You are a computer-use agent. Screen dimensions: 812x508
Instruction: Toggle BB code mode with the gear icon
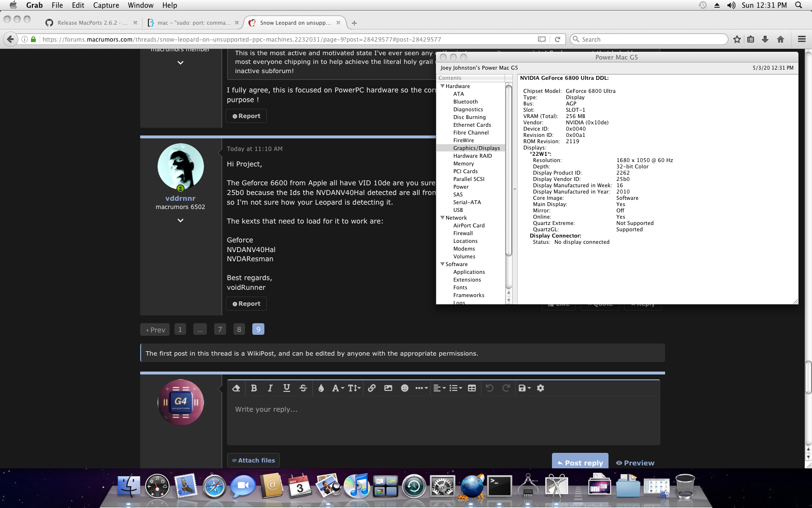[x=541, y=388]
